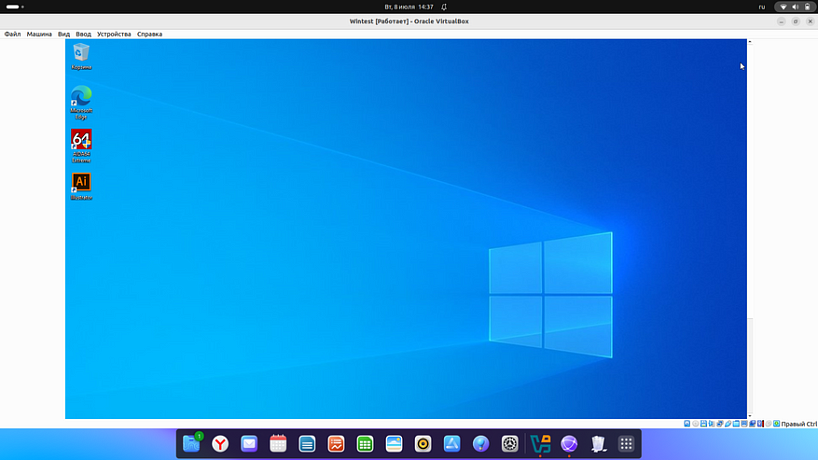Open the system Settings gear in the dock
The width and height of the screenshot is (818, 460).
click(510, 444)
